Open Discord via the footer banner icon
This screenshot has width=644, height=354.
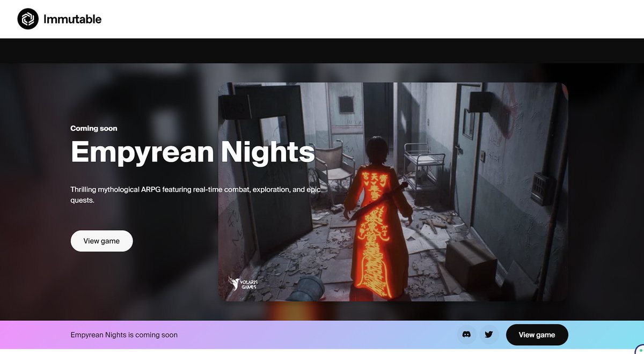[x=466, y=334]
